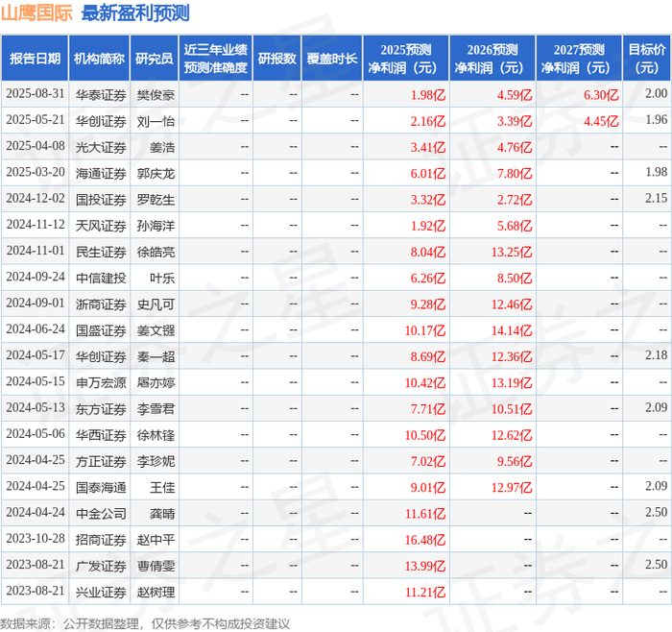Click the 报告日期 column header
672x632 pixels.
pyautogui.click(x=35, y=59)
